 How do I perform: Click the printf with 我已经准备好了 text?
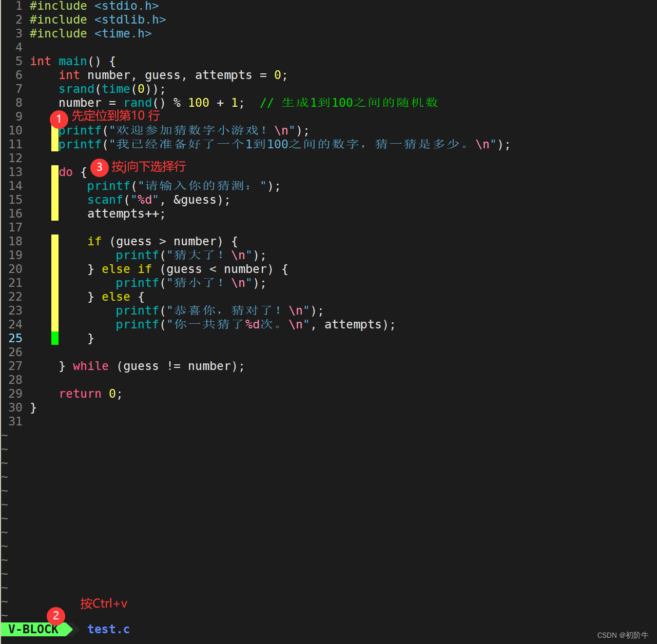284,144
